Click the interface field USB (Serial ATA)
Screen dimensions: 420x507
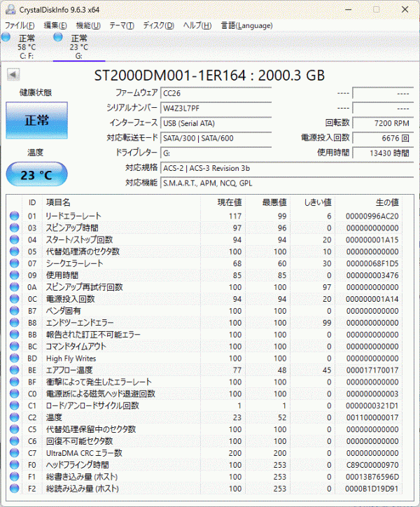click(x=216, y=123)
